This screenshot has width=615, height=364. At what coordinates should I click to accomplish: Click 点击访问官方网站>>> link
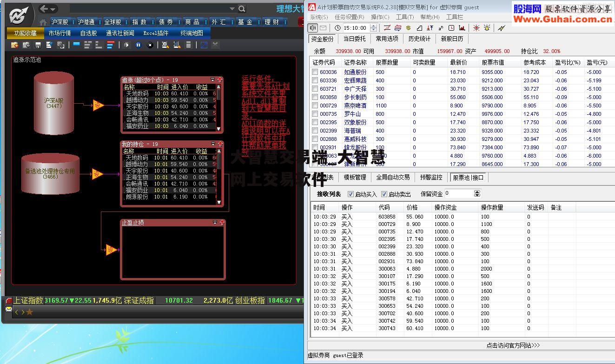coord(513,345)
